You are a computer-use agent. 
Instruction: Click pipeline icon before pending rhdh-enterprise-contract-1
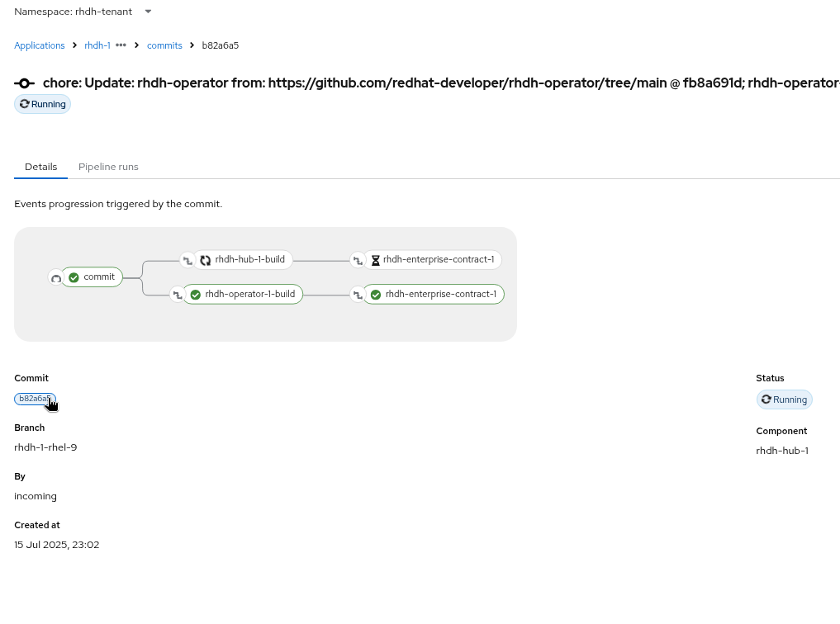coord(358,260)
